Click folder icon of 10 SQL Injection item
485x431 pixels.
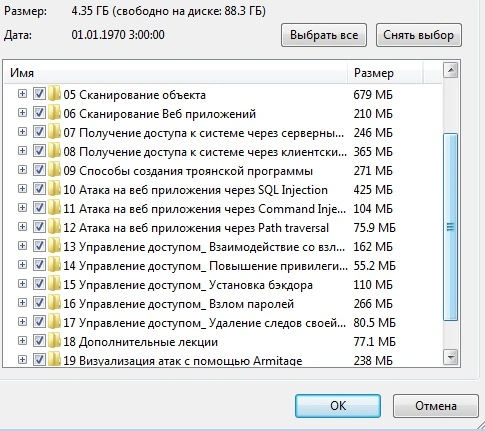point(54,189)
